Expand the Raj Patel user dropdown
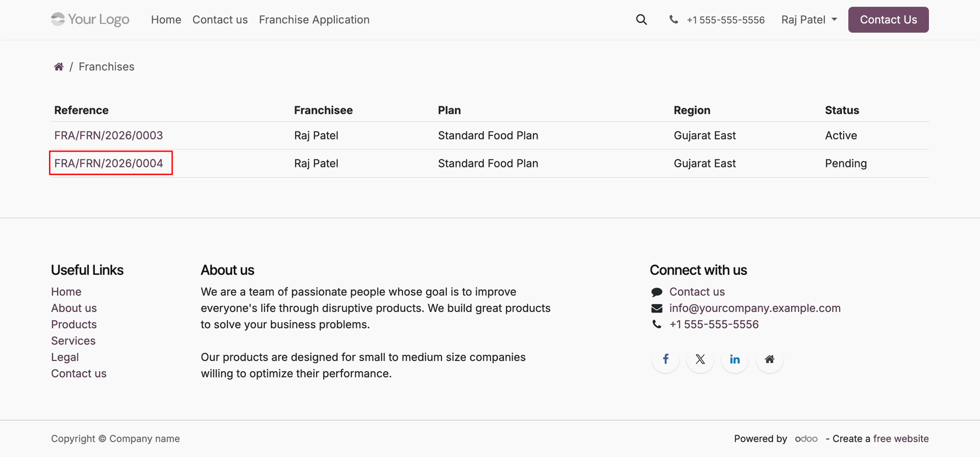The height and width of the screenshot is (457, 980). click(x=809, y=20)
